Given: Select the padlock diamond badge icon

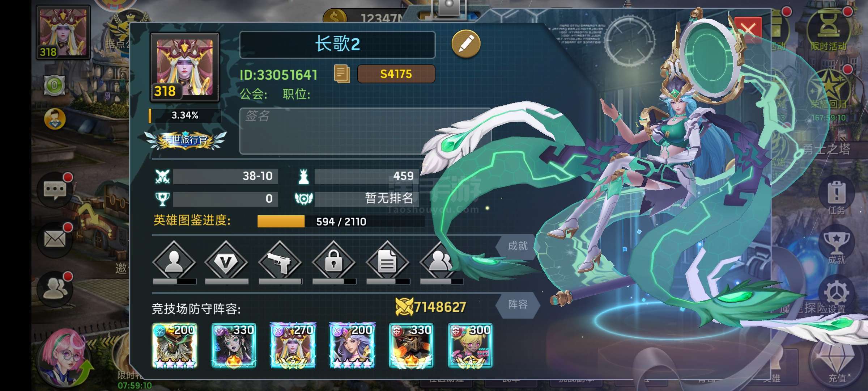Looking at the screenshot, I should point(333,262).
